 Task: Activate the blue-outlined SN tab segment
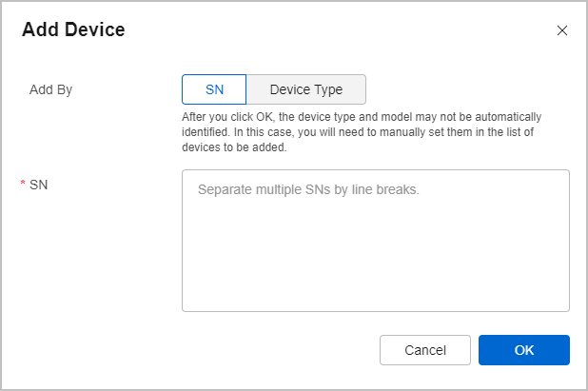pos(214,89)
